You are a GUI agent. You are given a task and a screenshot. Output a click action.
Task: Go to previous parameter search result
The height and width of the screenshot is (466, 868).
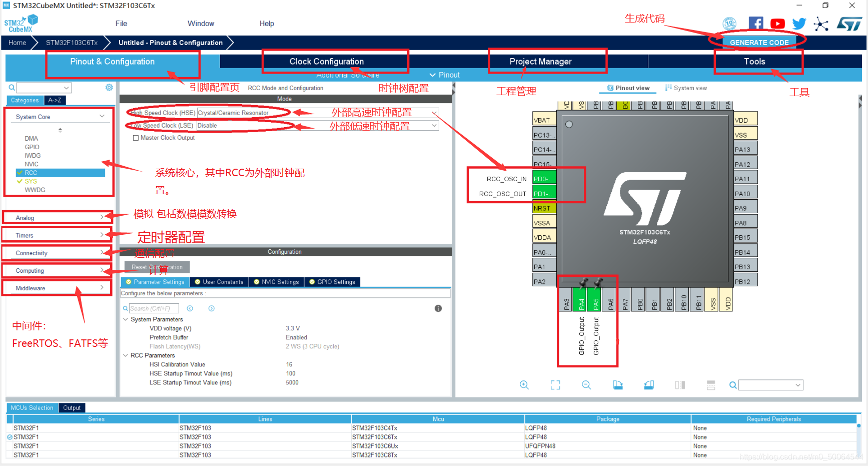point(190,308)
